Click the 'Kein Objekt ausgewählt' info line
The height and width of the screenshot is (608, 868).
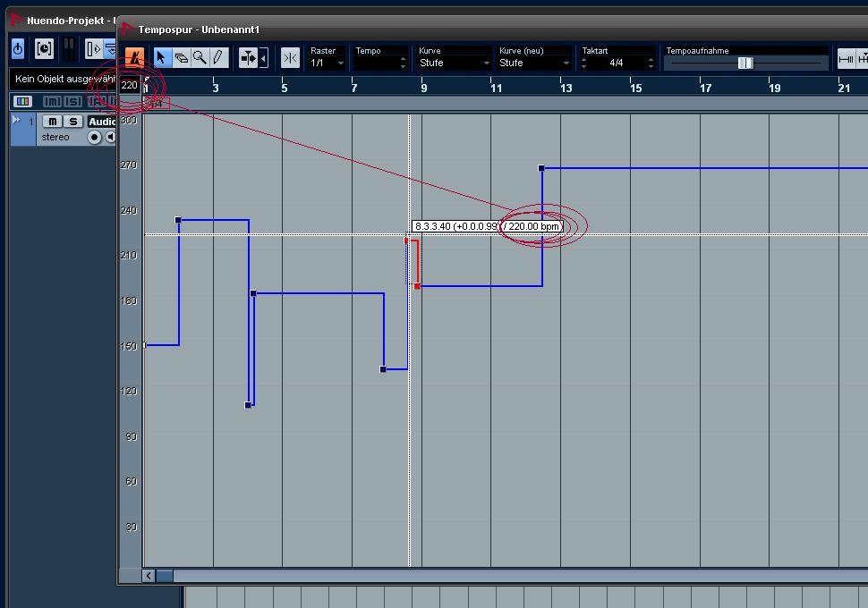[64, 79]
